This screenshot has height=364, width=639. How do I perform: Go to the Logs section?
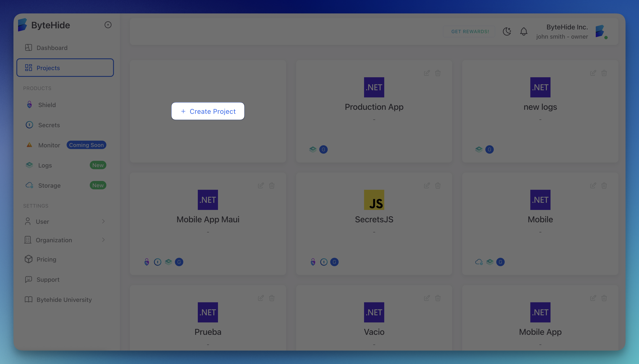[45, 165]
